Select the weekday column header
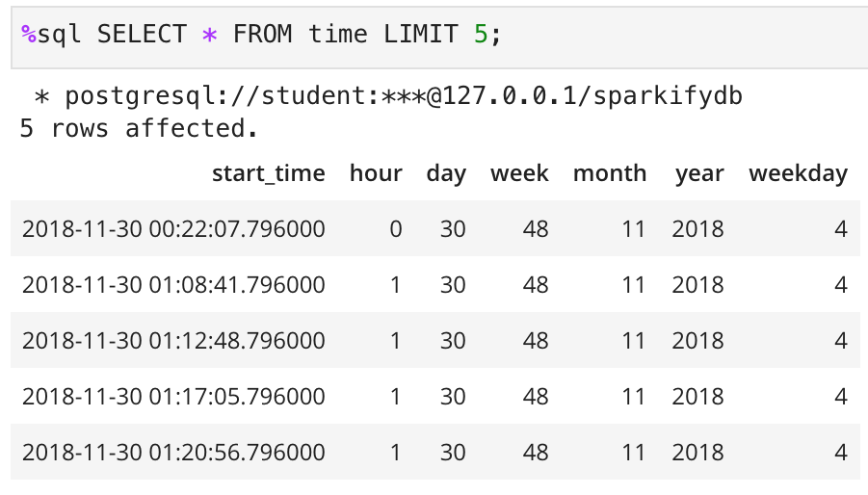 (x=799, y=173)
